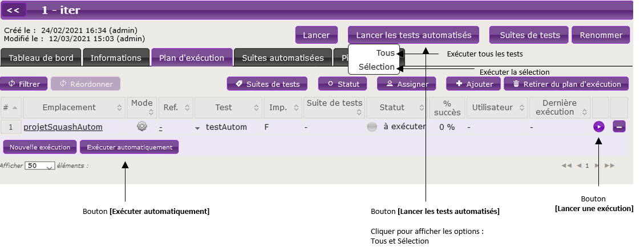
Task: Click the toolbar Suites de tests tag button
Action: click(x=268, y=84)
